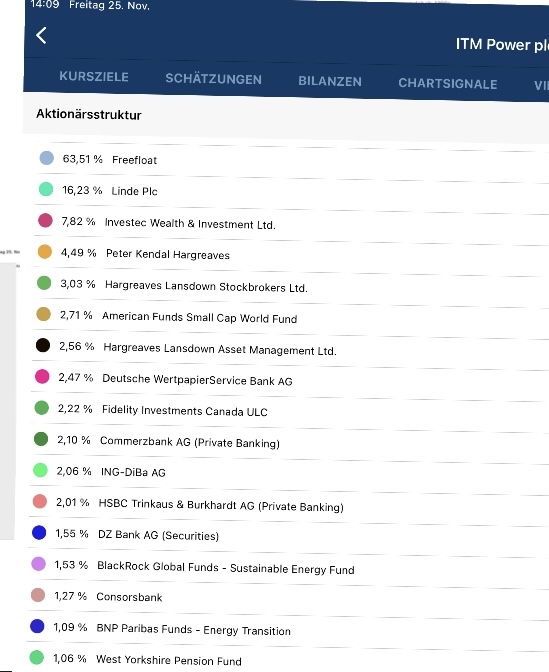This screenshot has width=549, height=672.
Task: Click the BlackRock purple dot
Action: point(39,564)
